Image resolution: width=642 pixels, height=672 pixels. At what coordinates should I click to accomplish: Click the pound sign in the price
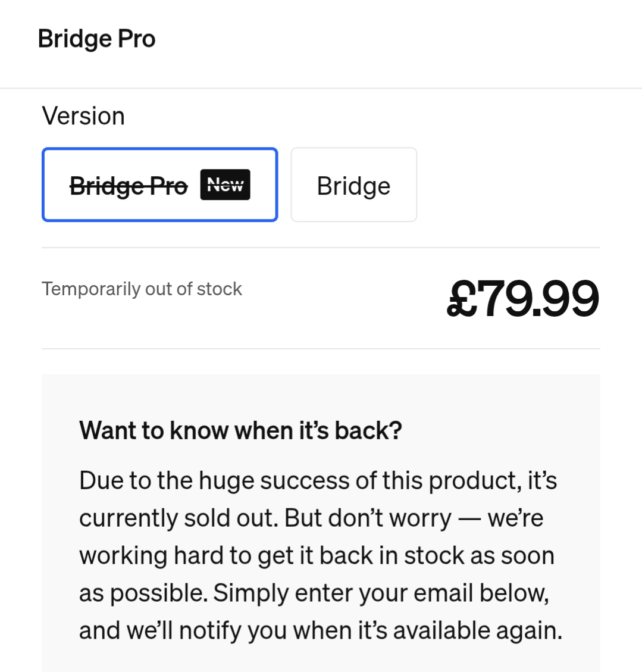462,299
